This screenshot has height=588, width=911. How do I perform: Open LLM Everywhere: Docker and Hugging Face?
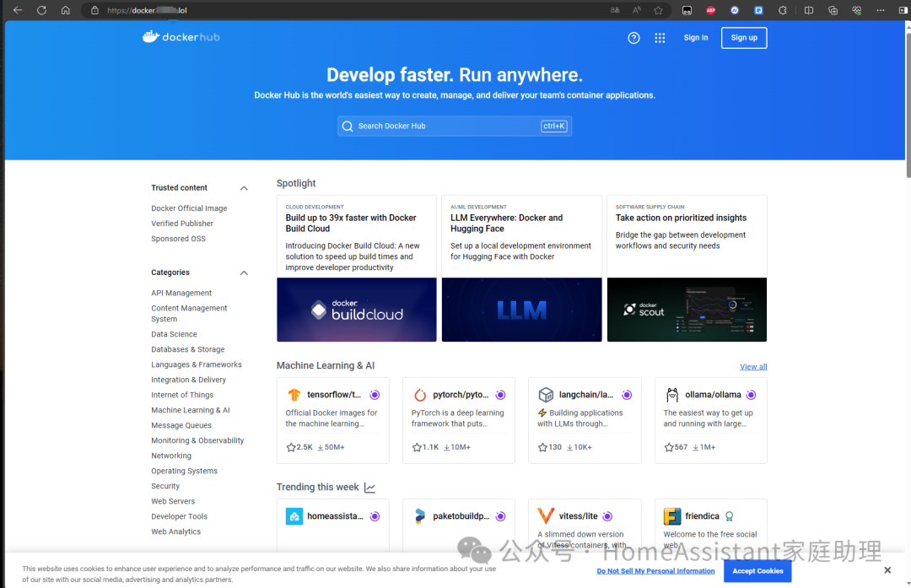(x=507, y=223)
